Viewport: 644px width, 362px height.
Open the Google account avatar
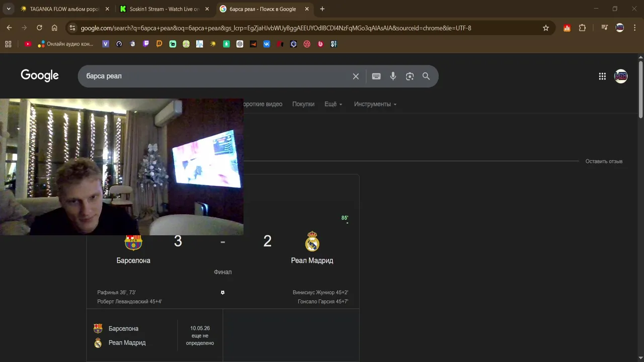coord(621,76)
